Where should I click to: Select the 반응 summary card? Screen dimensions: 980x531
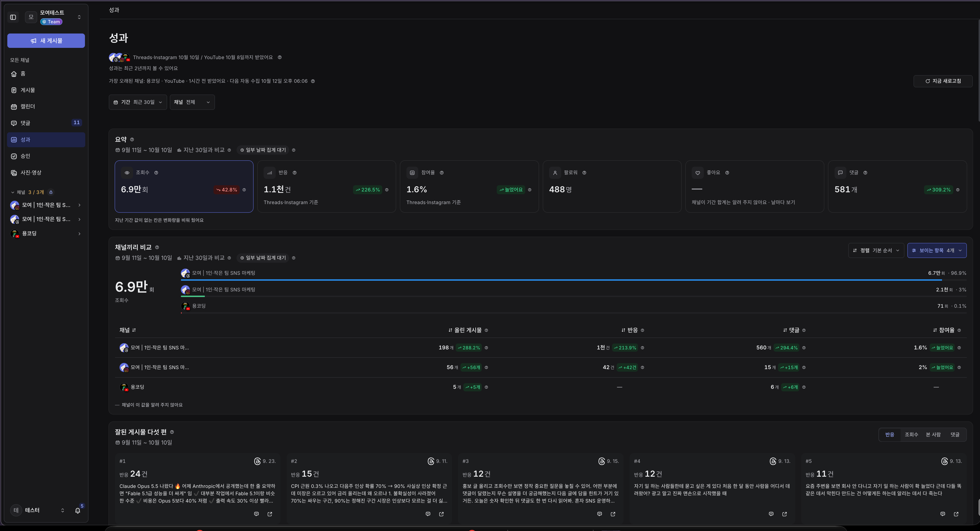point(326,187)
